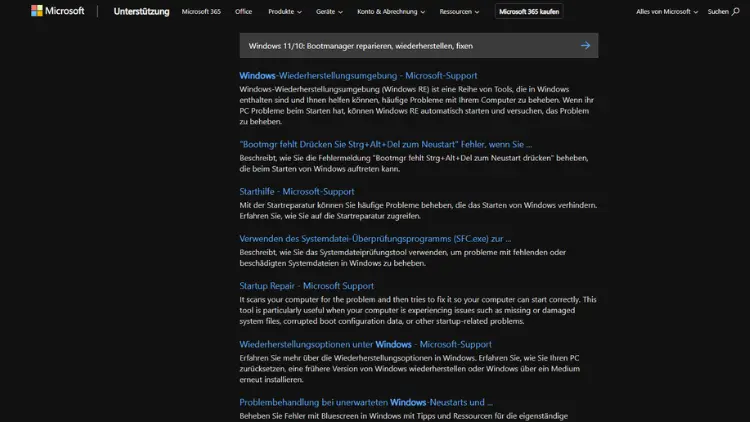Click the Suchen label in header

pyautogui.click(x=718, y=11)
